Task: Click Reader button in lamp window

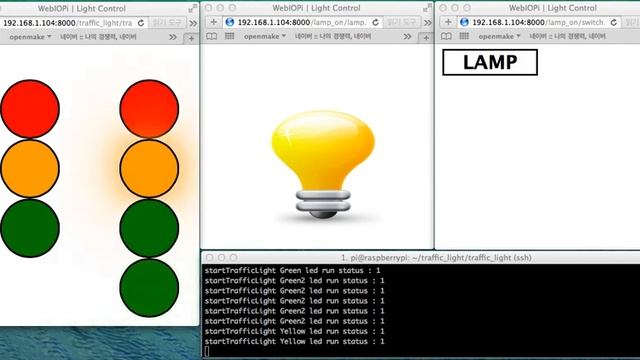Action: tap(401, 22)
